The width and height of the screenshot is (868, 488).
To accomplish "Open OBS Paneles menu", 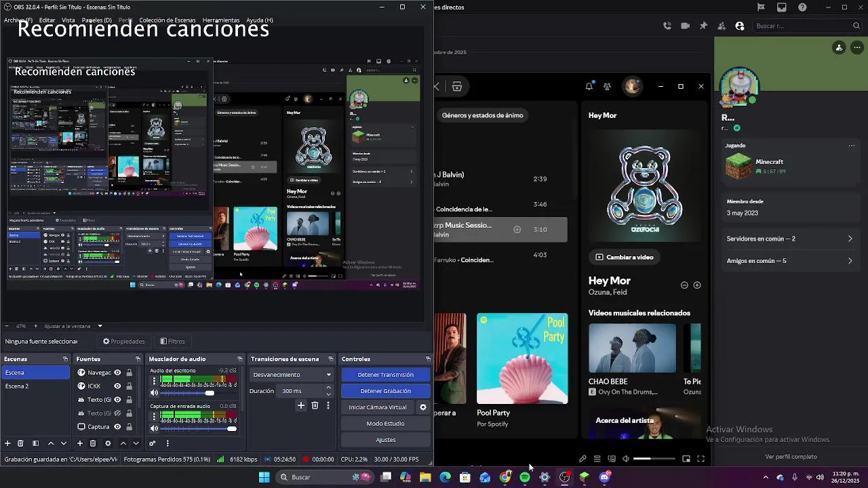I will tap(96, 20).
